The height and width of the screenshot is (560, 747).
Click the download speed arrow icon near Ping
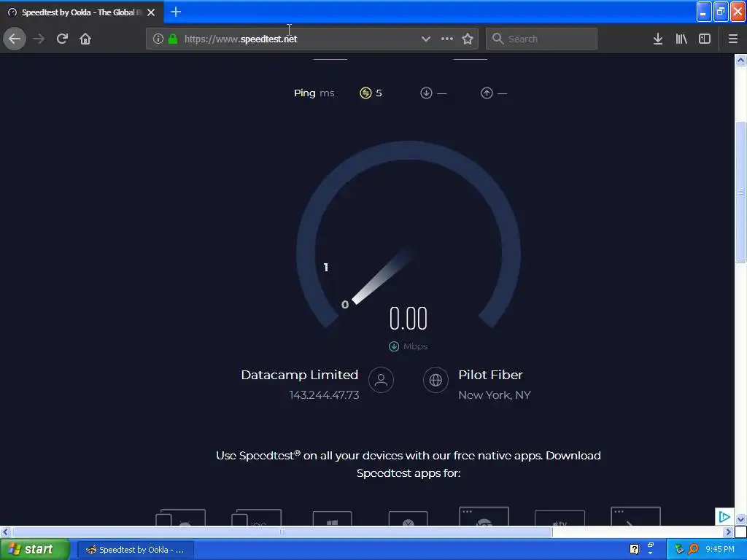(426, 93)
